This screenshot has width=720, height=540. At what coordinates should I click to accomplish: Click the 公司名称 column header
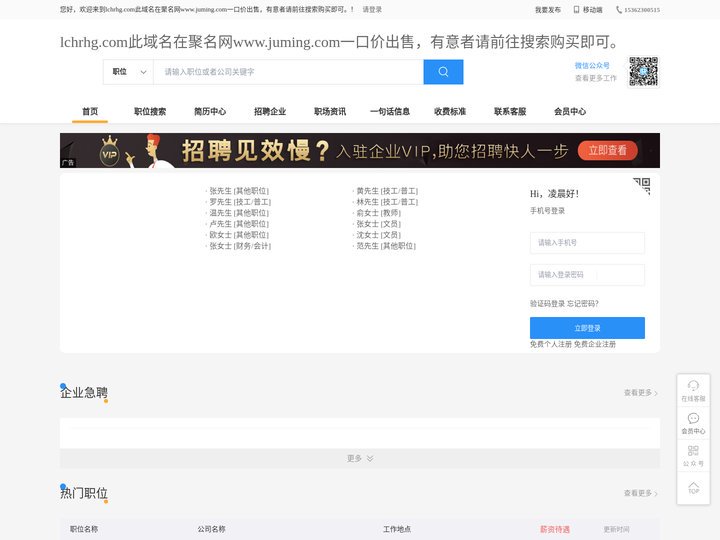(211, 529)
